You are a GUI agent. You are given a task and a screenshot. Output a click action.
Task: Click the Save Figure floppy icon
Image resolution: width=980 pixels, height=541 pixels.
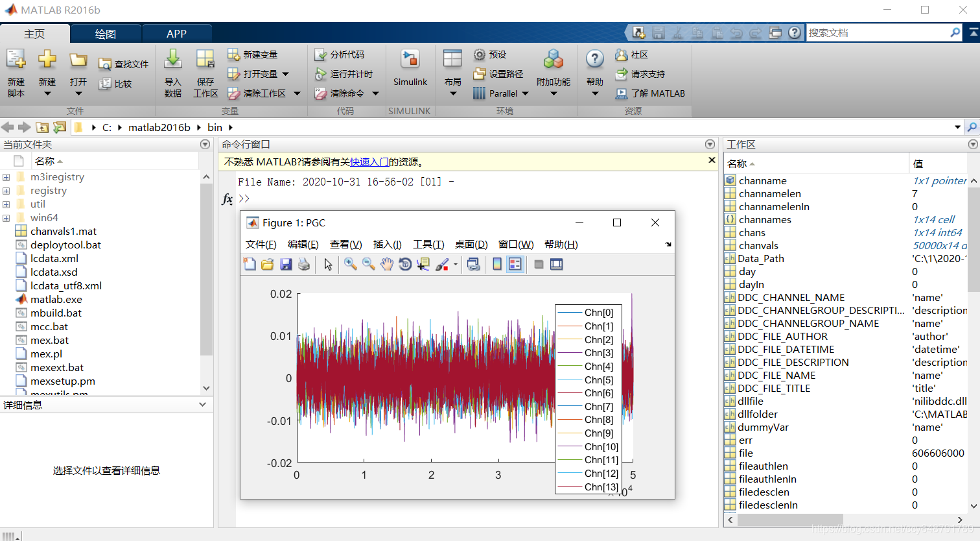point(286,264)
